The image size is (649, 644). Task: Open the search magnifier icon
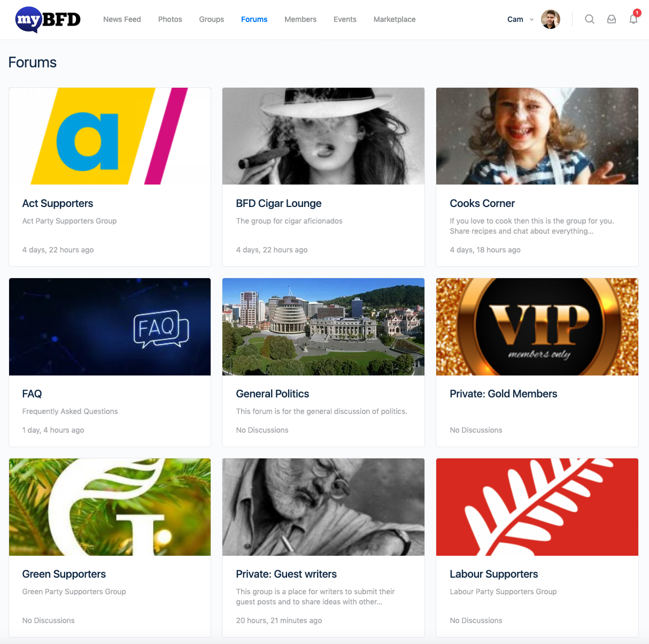(x=590, y=19)
